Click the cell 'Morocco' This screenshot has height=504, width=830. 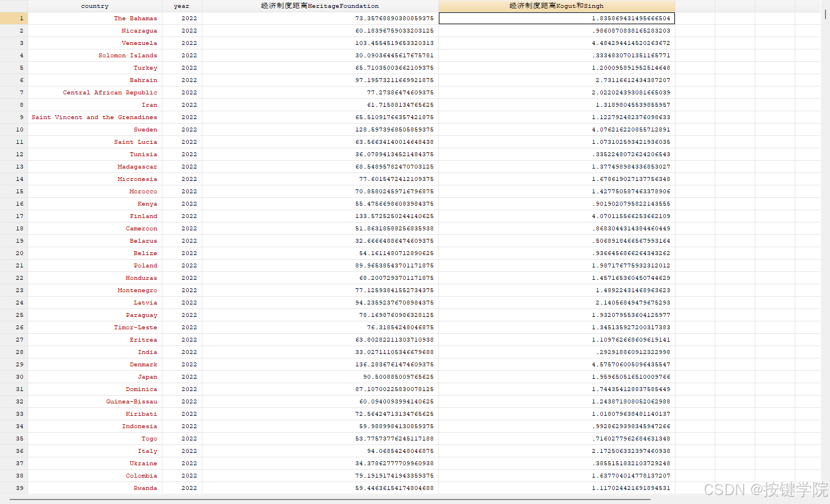pos(95,192)
